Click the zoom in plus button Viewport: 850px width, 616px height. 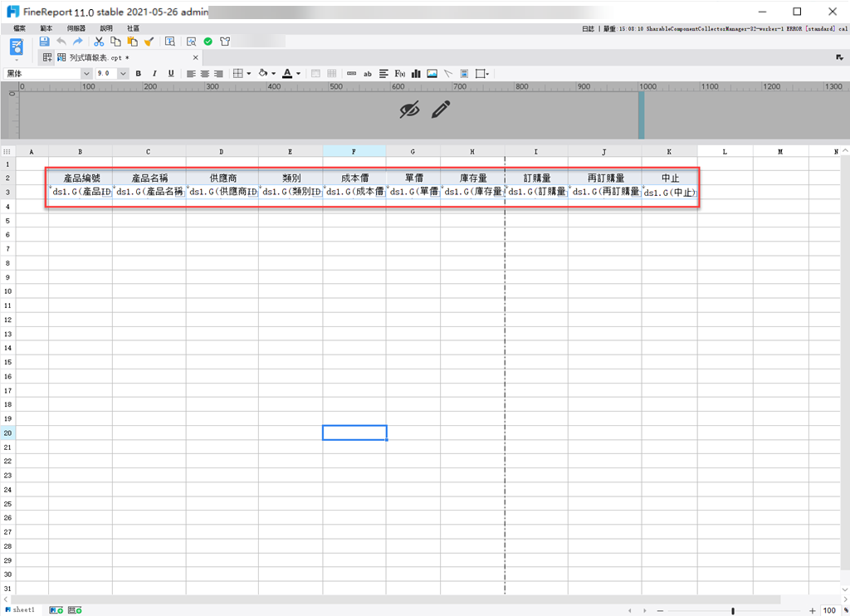click(812, 610)
